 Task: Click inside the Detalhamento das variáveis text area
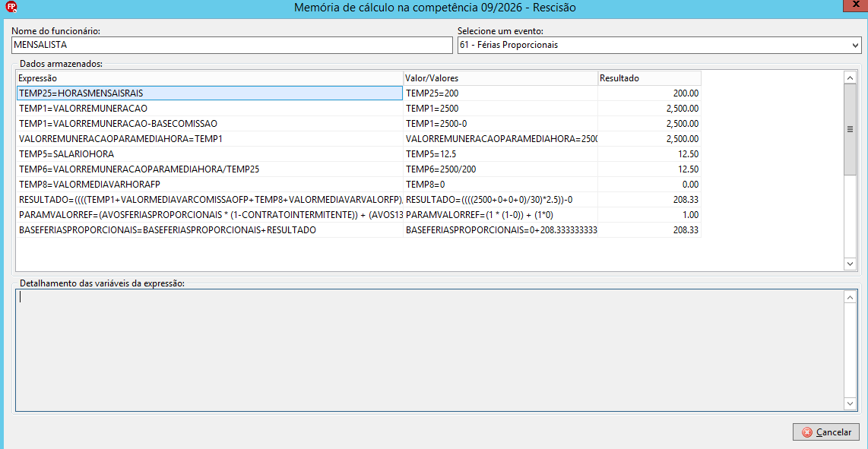pyautogui.click(x=429, y=351)
